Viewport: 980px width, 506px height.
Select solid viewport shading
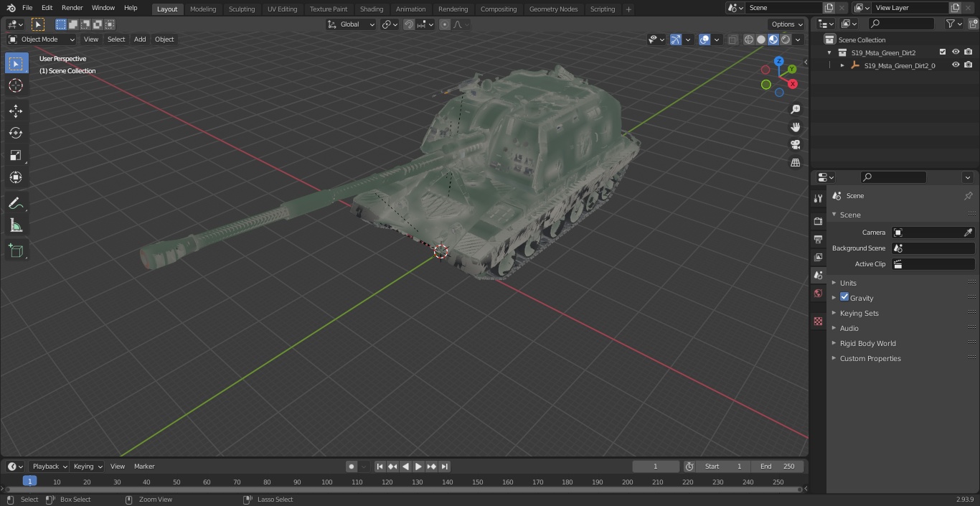click(761, 39)
